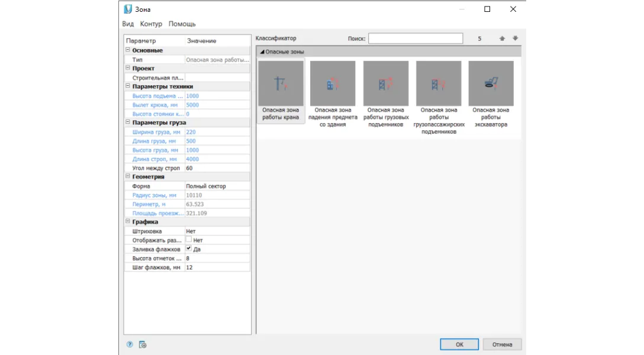Click the Высота подъема parameter name
Viewport: 644px width, 355px height.
click(157, 96)
